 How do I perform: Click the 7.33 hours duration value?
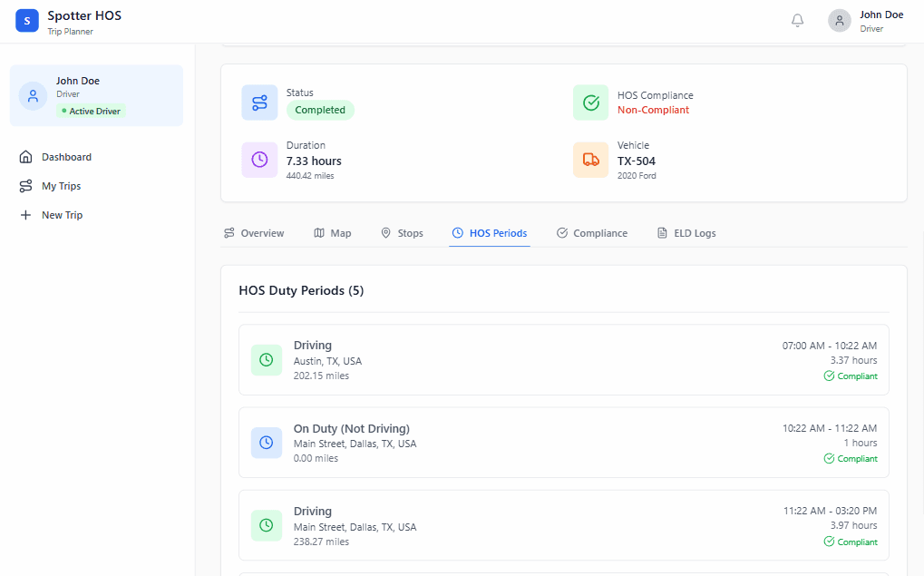(x=314, y=161)
